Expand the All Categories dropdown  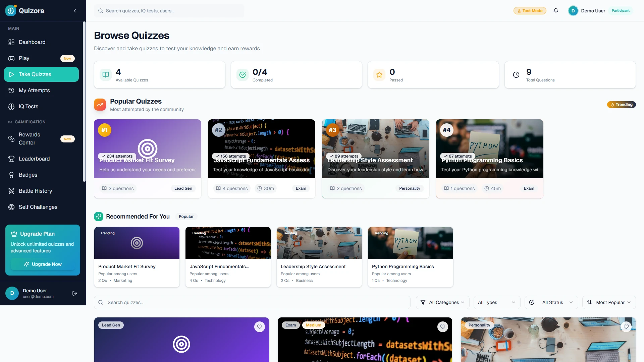443,302
